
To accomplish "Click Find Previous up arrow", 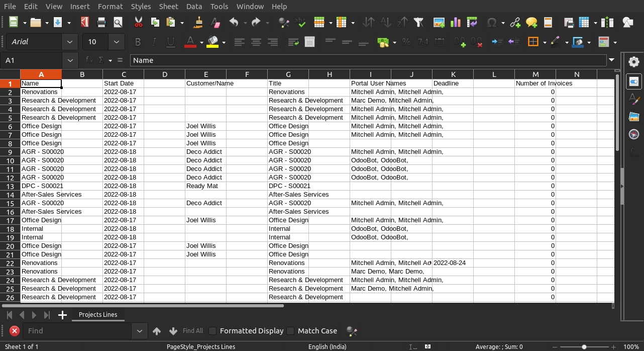I will [x=157, y=331].
